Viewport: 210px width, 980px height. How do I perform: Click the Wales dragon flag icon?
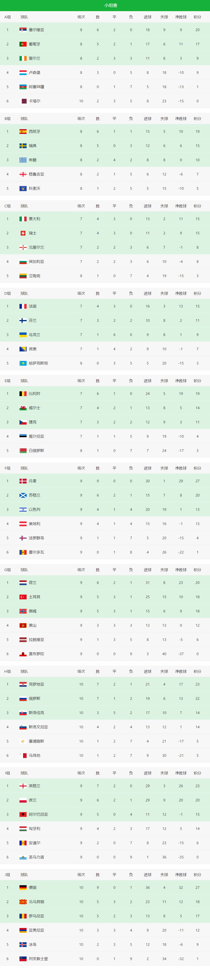click(x=23, y=408)
